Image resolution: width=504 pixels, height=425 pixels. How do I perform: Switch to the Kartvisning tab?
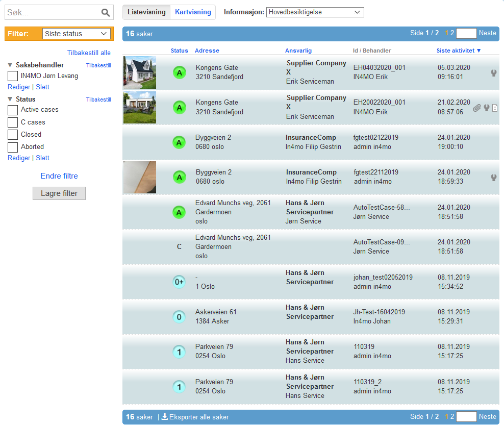click(x=192, y=12)
